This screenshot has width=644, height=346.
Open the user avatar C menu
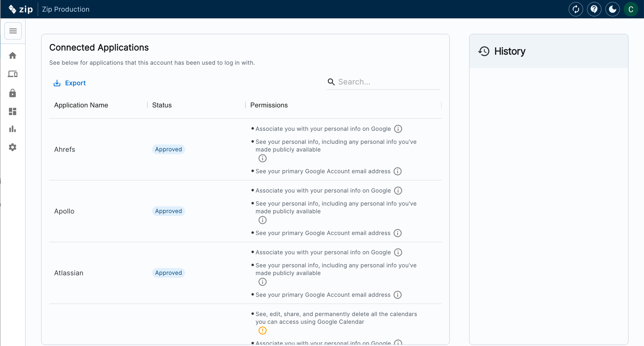coord(631,9)
